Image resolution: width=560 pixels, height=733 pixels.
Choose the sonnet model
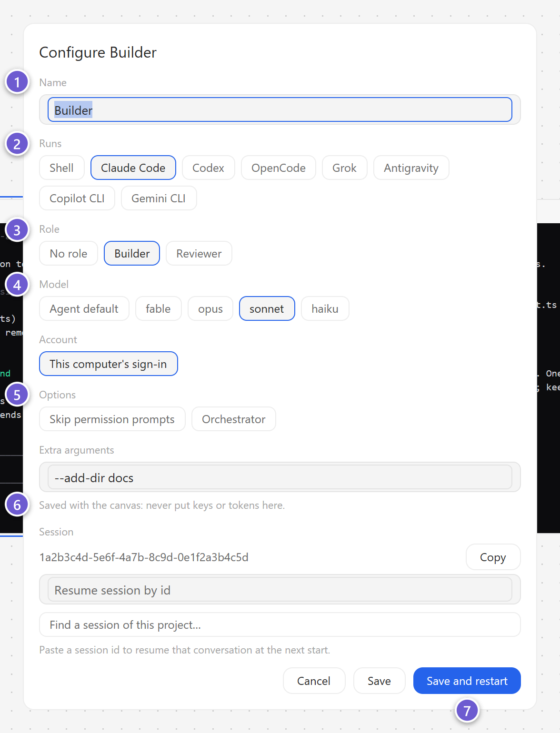click(x=267, y=309)
